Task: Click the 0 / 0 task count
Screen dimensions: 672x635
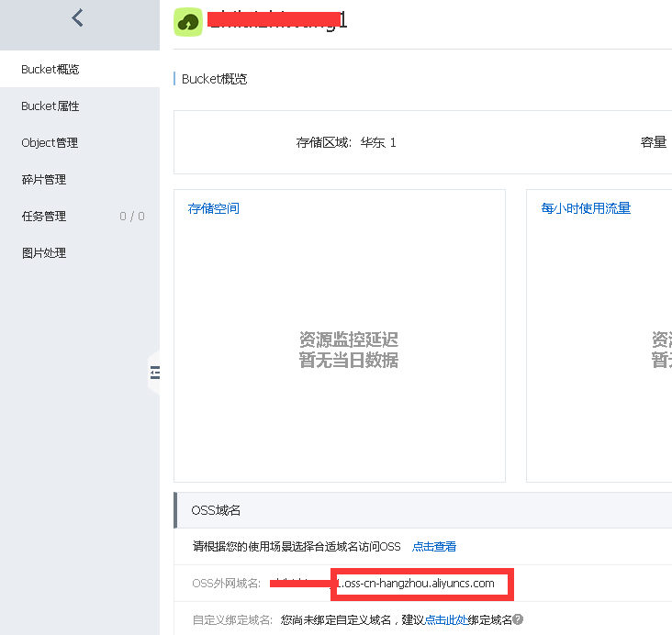Action: point(132,217)
